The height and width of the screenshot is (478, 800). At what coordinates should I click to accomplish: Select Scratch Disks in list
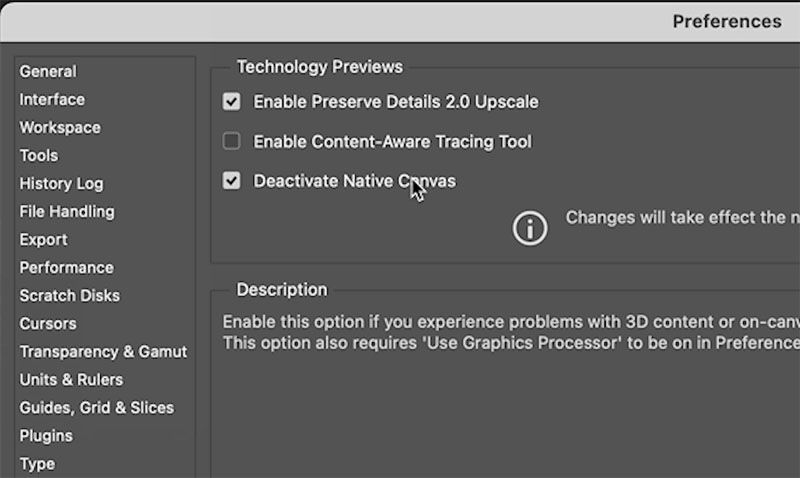[x=69, y=296]
